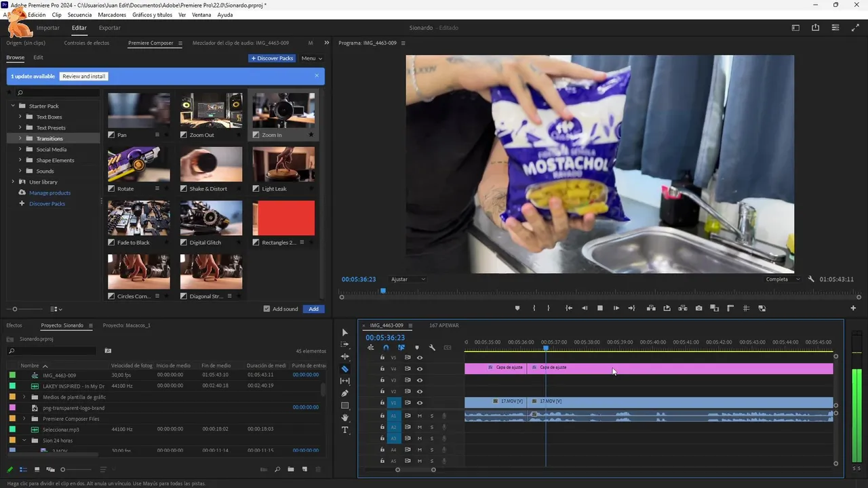
Task: Select the Selection arrow tool
Action: [344, 332]
